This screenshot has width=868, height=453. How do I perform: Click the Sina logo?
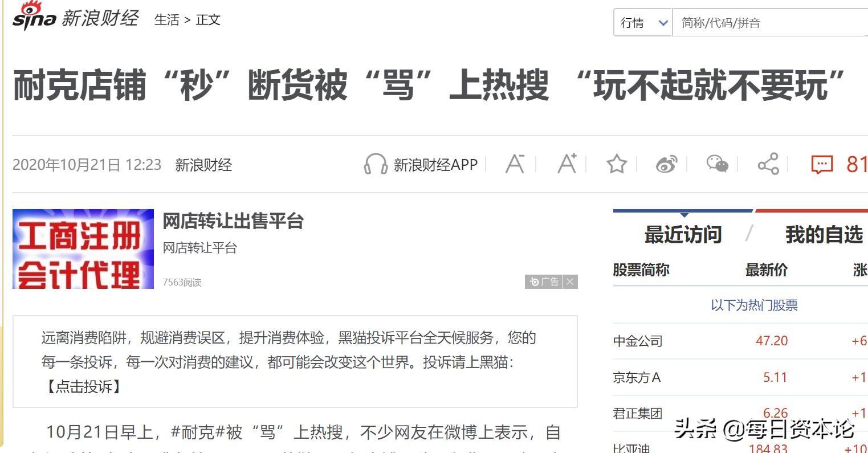(35, 16)
